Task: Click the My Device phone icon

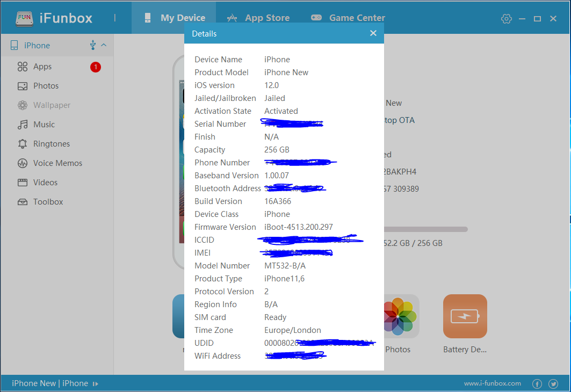Action: (x=148, y=18)
